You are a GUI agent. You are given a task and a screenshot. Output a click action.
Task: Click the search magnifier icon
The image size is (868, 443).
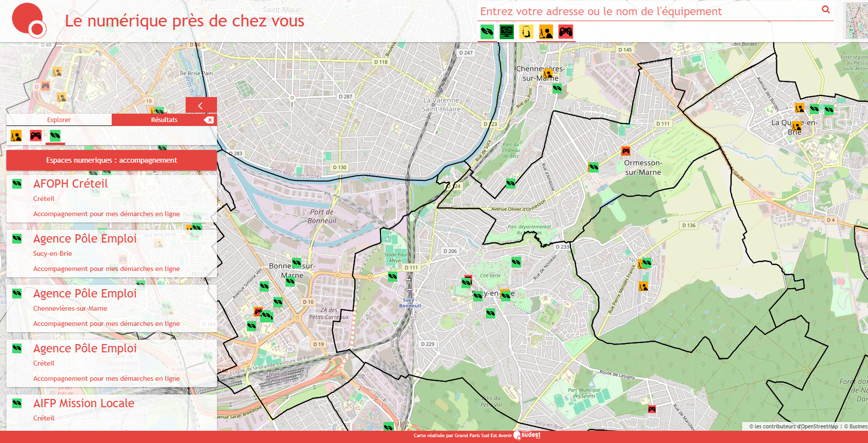(x=825, y=10)
